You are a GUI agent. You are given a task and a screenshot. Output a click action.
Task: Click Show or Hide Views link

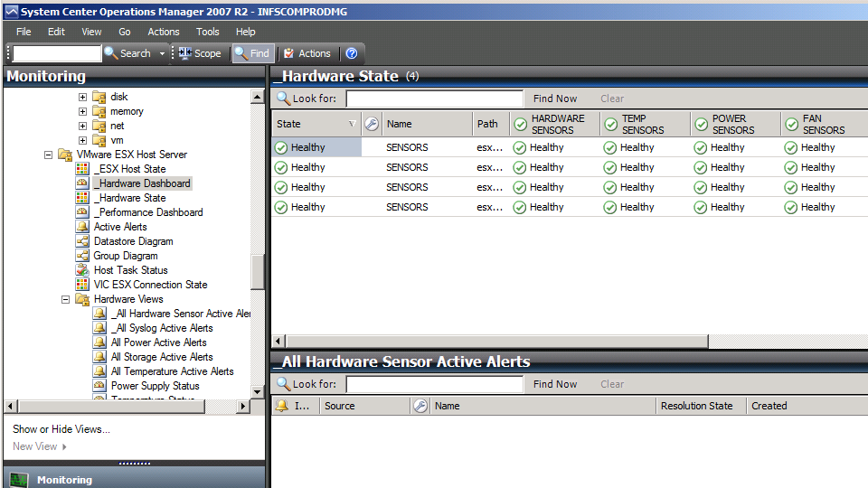pos(61,428)
